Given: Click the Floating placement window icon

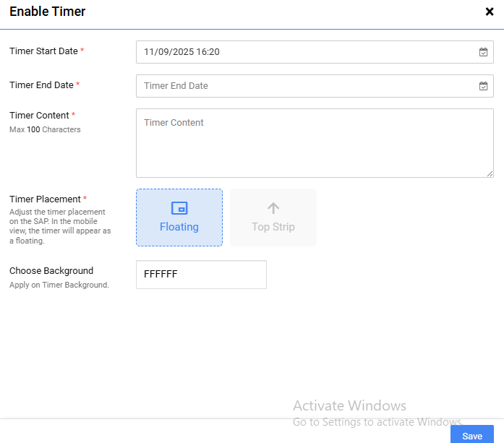Looking at the screenshot, I should 179,208.
